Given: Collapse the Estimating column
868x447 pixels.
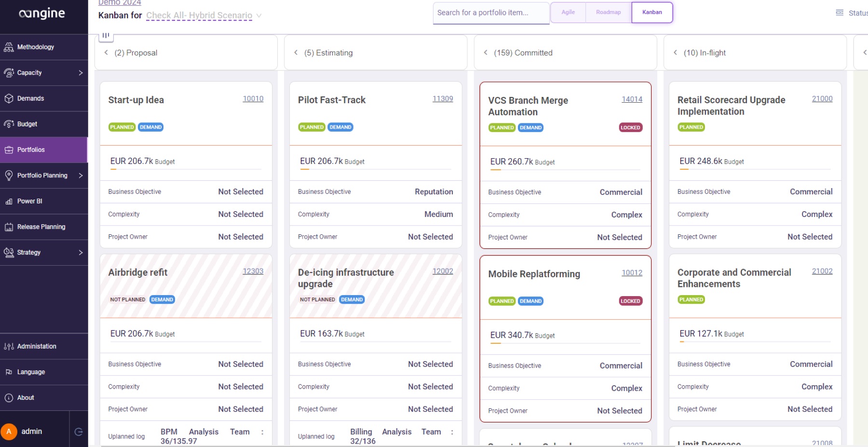Looking at the screenshot, I should coord(296,53).
